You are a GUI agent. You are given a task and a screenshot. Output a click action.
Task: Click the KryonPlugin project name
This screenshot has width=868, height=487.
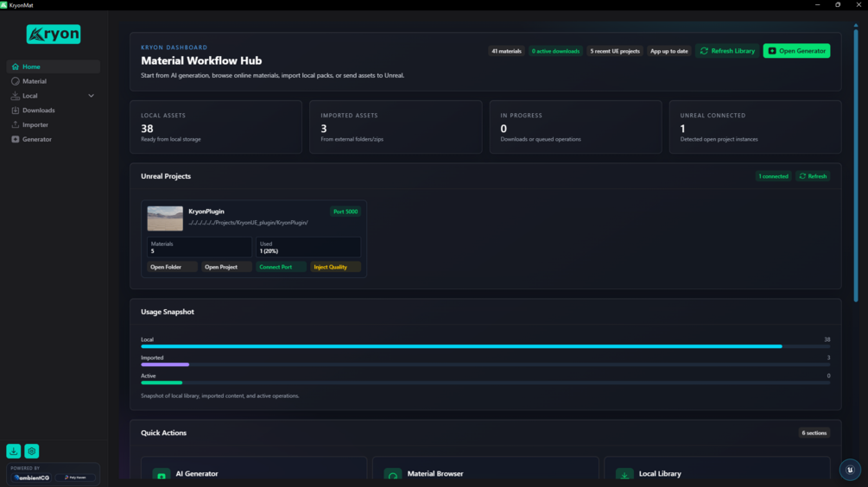click(206, 212)
